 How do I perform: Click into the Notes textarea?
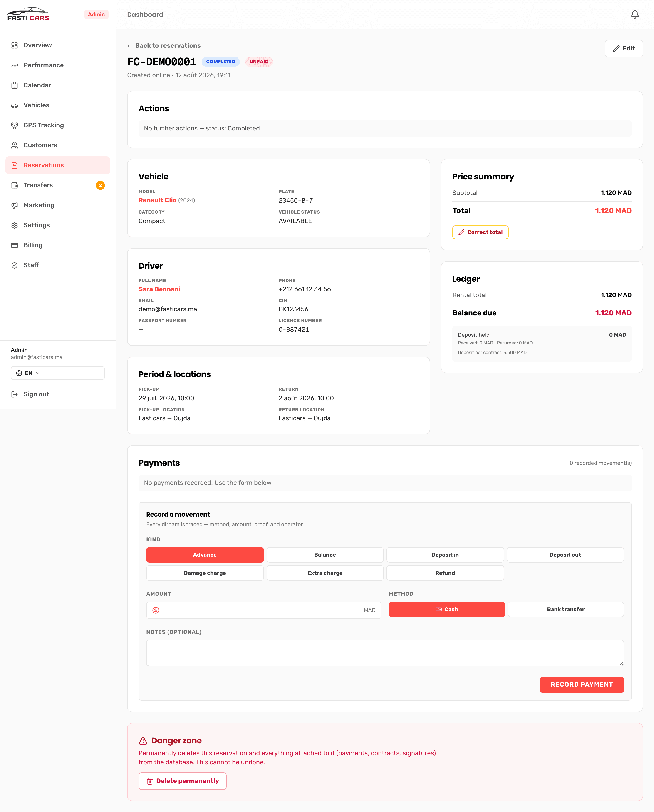385,653
